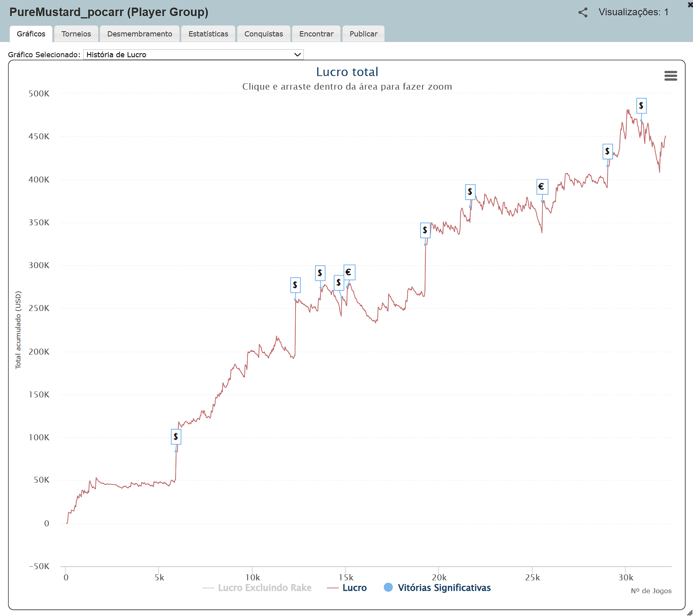Toggle the Lucro Excluindo Rake series
Viewport: 693px width, 616px height.
tap(257, 588)
